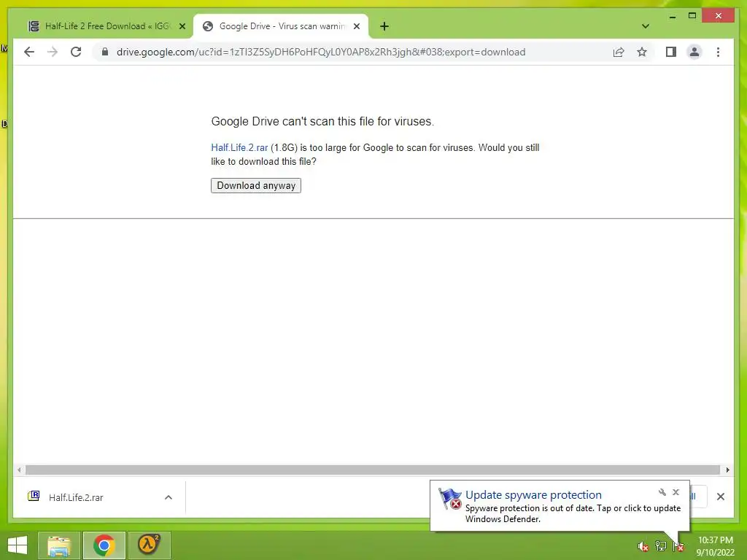
Task: Click the muted volume tray icon
Action: tap(643, 546)
